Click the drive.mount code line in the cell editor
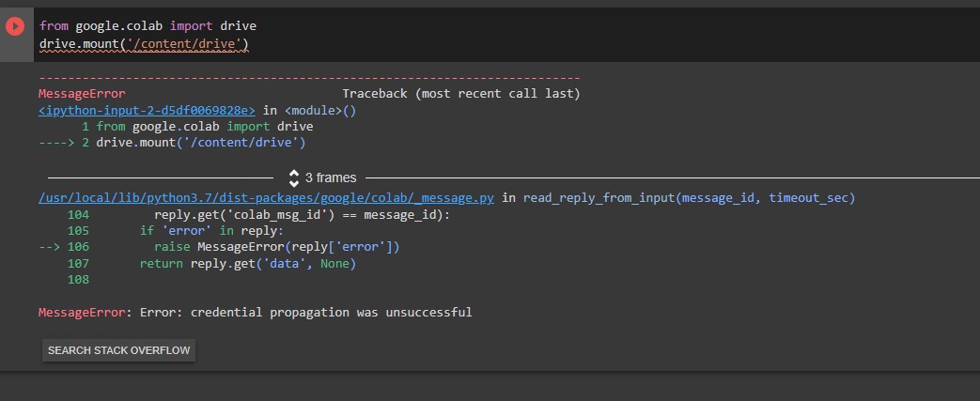Viewport: 980px width, 401px height. (144, 44)
